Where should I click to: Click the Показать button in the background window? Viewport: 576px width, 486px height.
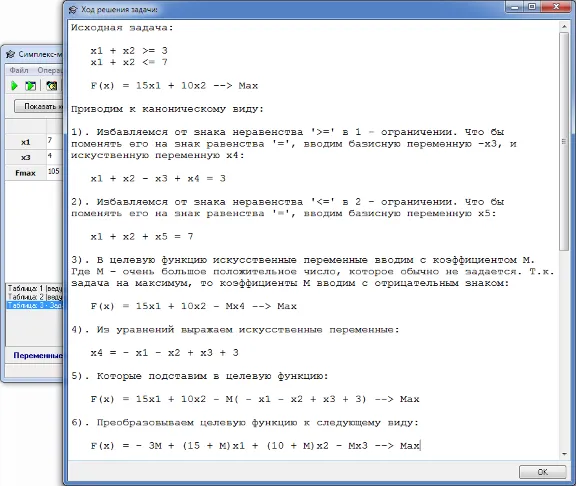coord(39,106)
